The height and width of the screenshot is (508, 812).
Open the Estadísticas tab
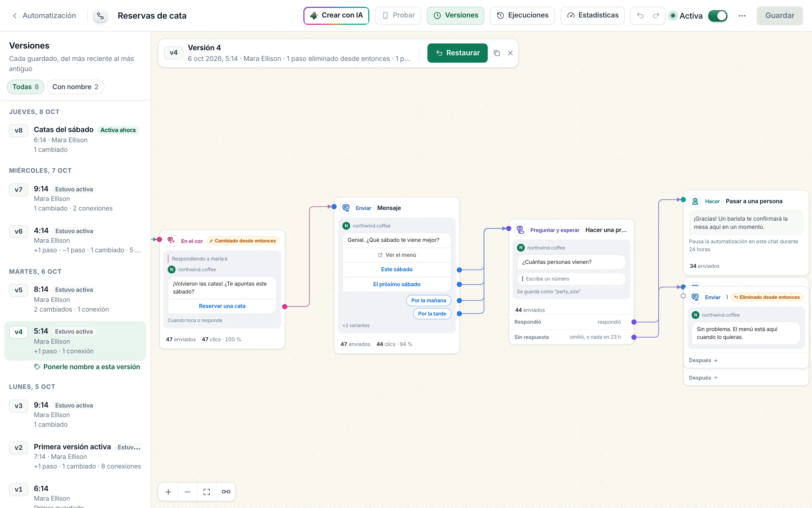point(592,16)
